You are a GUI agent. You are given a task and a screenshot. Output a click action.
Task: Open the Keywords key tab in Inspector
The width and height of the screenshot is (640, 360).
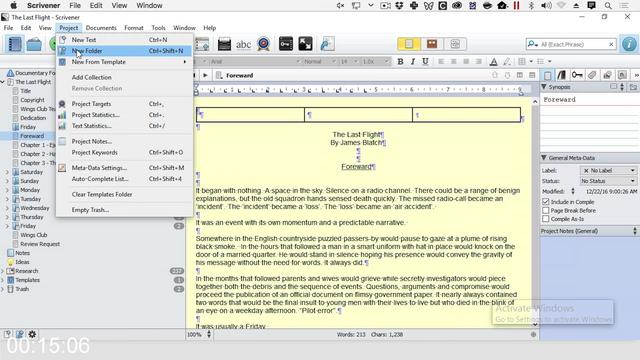point(577,75)
